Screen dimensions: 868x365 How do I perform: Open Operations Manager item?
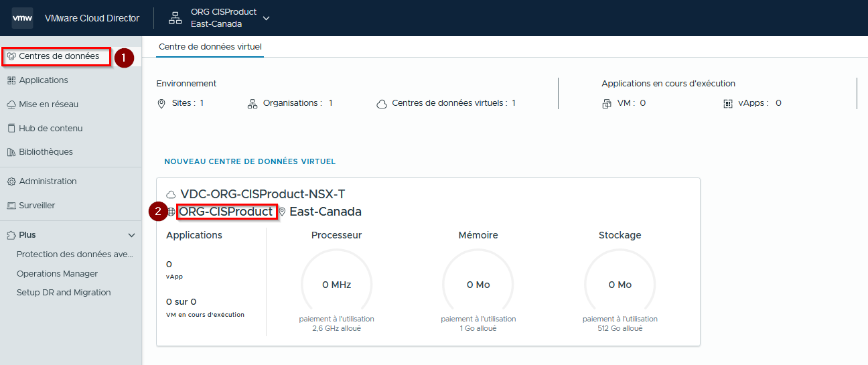(x=58, y=274)
